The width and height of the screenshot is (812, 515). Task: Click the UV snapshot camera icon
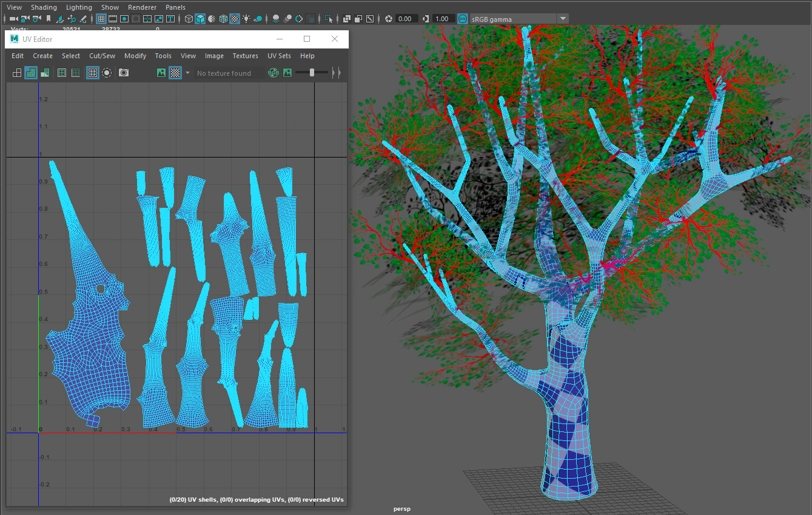tap(124, 73)
